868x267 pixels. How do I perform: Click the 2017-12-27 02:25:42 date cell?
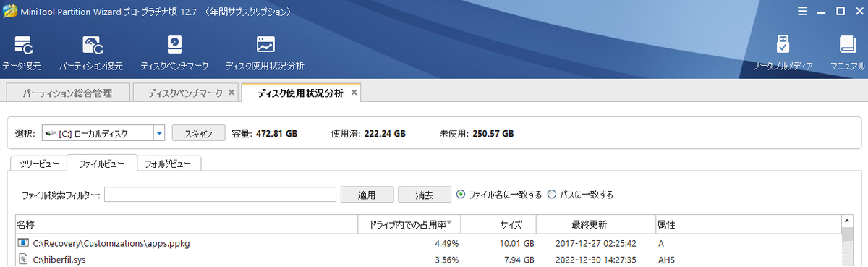595,244
